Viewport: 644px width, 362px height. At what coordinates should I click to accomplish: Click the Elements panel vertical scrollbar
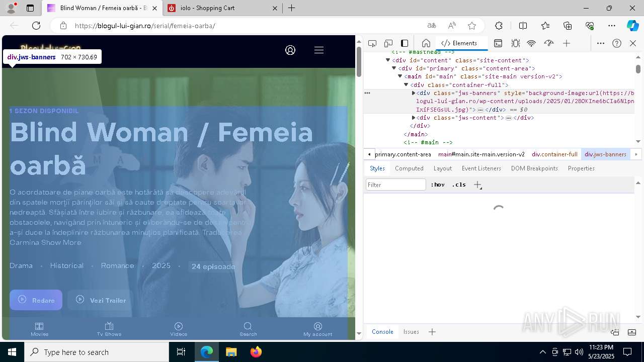pyautogui.click(x=638, y=69)
